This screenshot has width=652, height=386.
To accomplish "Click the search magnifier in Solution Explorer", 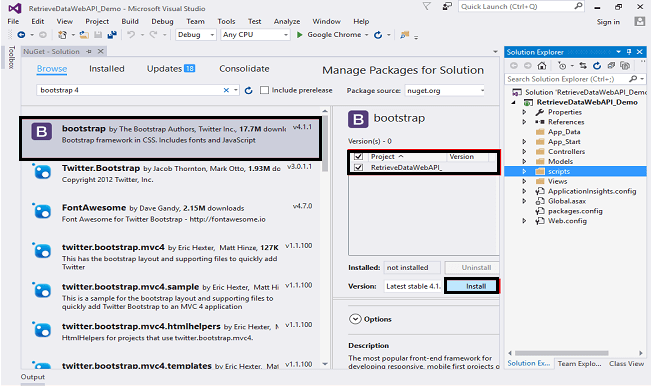I will (633, 79).
